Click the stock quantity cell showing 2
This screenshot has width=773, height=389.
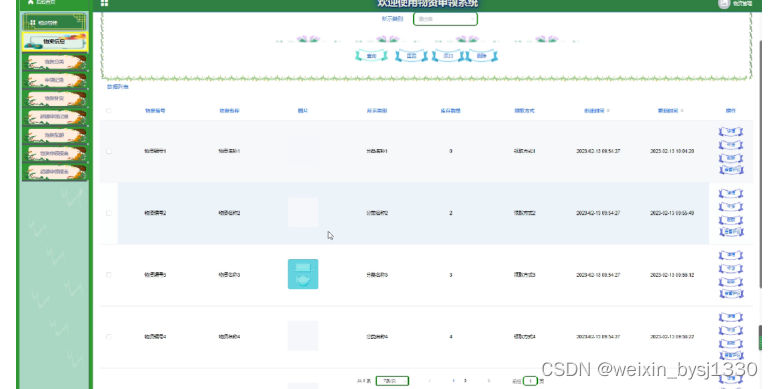click(x=451, y=213)
